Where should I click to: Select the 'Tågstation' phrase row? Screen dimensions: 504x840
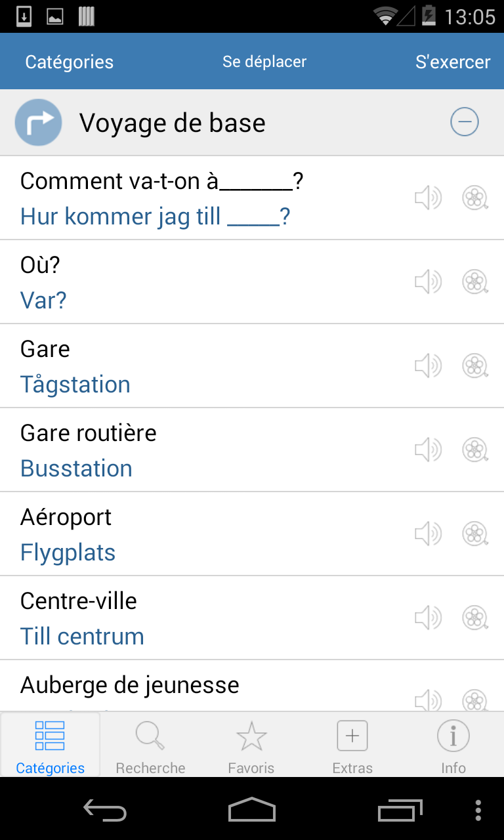pos(252,366)
